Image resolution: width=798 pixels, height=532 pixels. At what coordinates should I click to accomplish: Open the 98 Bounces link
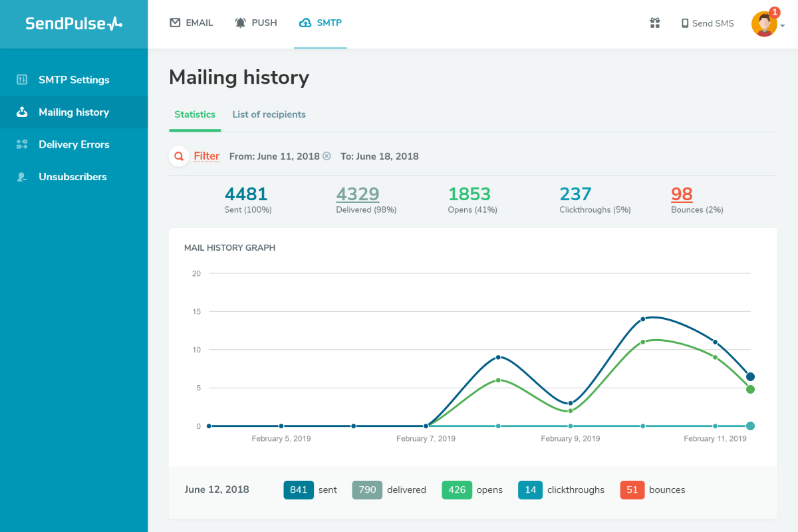click(x=682, y=194)
